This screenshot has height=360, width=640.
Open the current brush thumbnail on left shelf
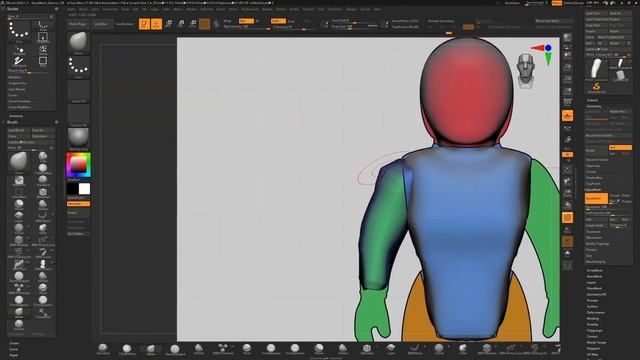click(x=78, y=43)
